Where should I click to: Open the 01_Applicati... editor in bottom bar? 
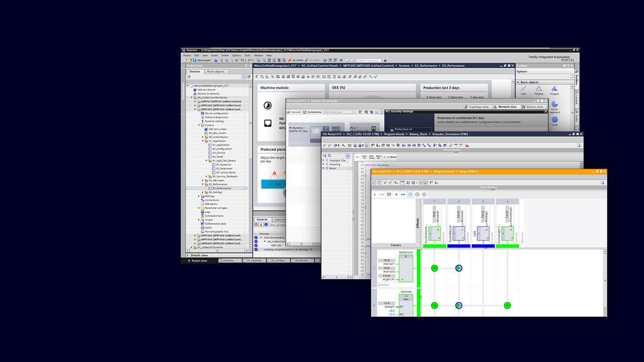[x=255, y=261]
